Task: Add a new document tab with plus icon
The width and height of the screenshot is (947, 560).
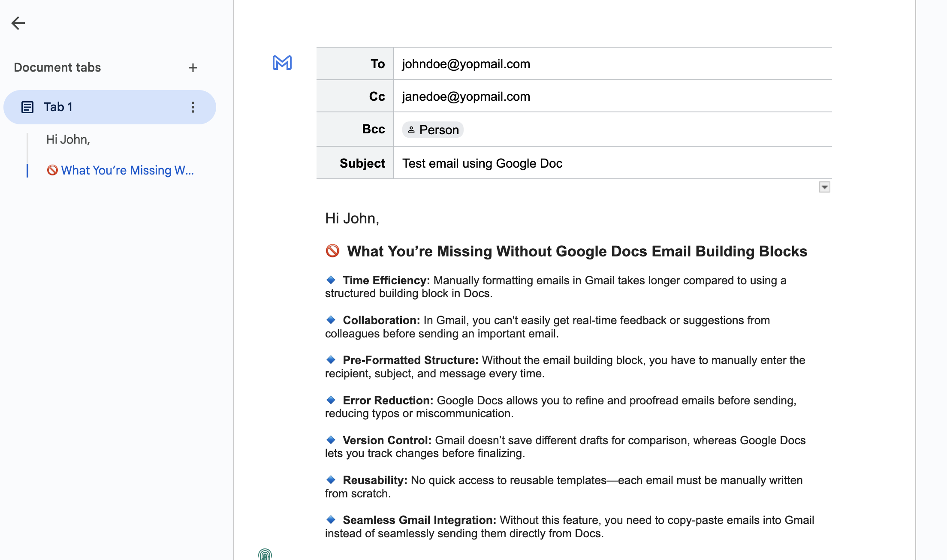Action: click(193, 67)
